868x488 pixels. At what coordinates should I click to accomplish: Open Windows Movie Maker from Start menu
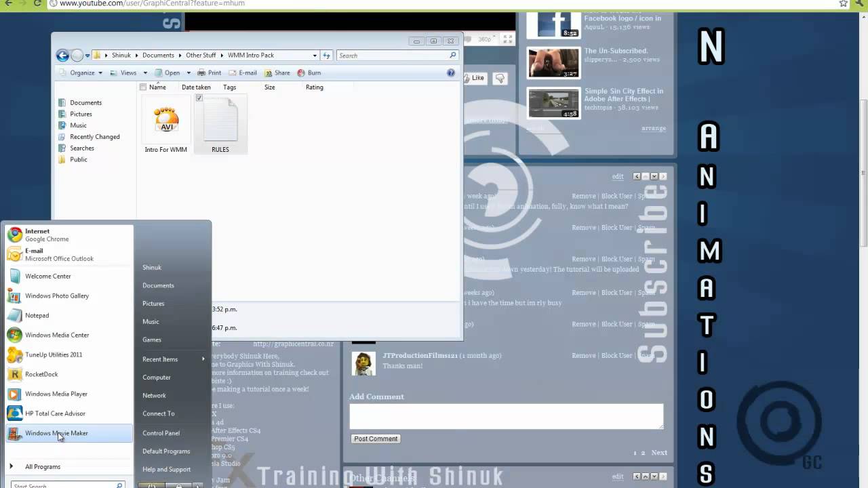tap(68, 433)
